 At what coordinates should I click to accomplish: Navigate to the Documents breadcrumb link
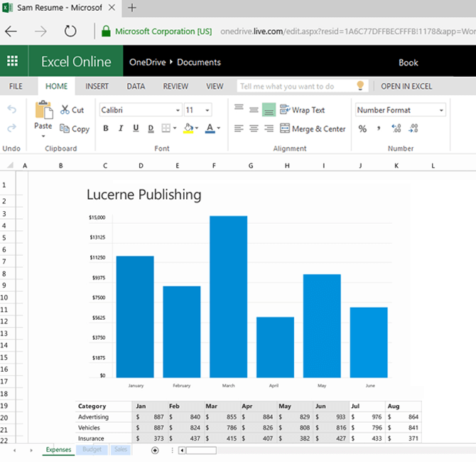(x=199, y=62)
